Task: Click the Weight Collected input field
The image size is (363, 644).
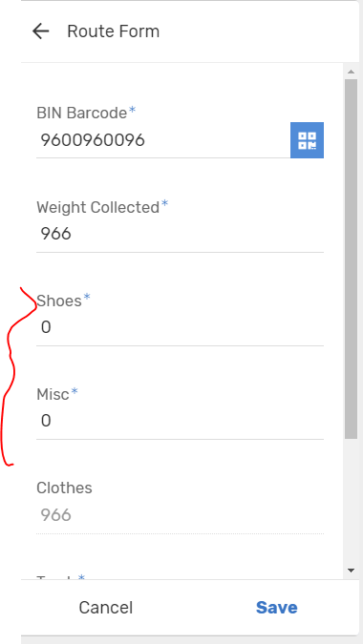Action: [180, 234]
